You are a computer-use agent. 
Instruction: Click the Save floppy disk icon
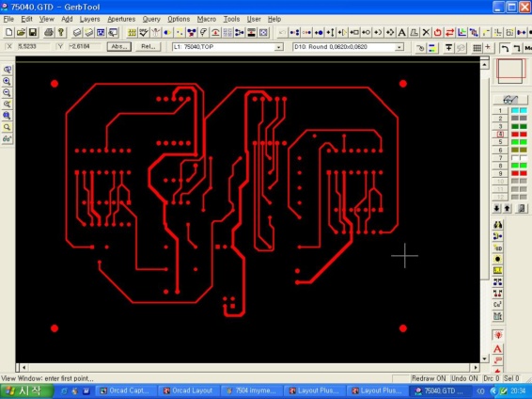[33, 32]
